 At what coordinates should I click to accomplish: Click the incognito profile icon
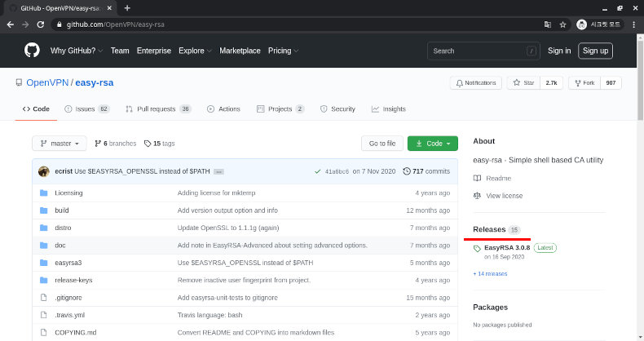(x=581, y=24)
